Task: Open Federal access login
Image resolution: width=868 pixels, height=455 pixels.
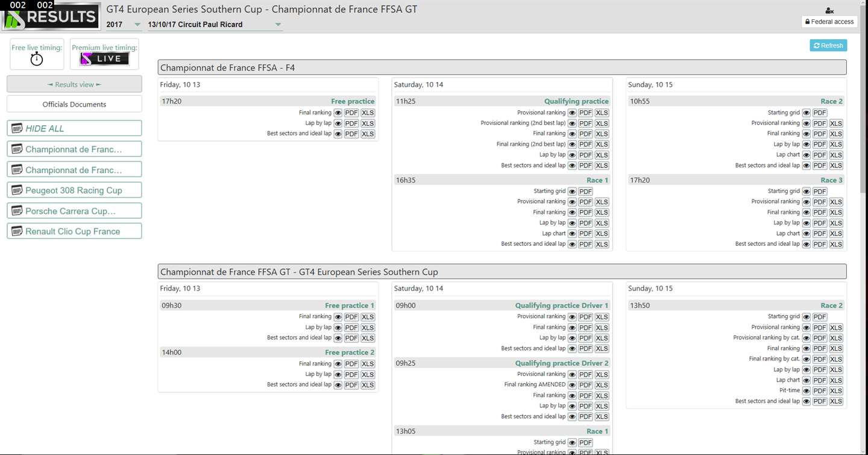Action: [829, 22]
